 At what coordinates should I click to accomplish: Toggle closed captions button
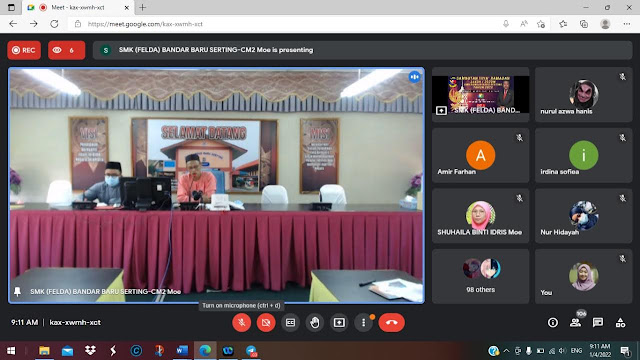[x=290, y=322]
